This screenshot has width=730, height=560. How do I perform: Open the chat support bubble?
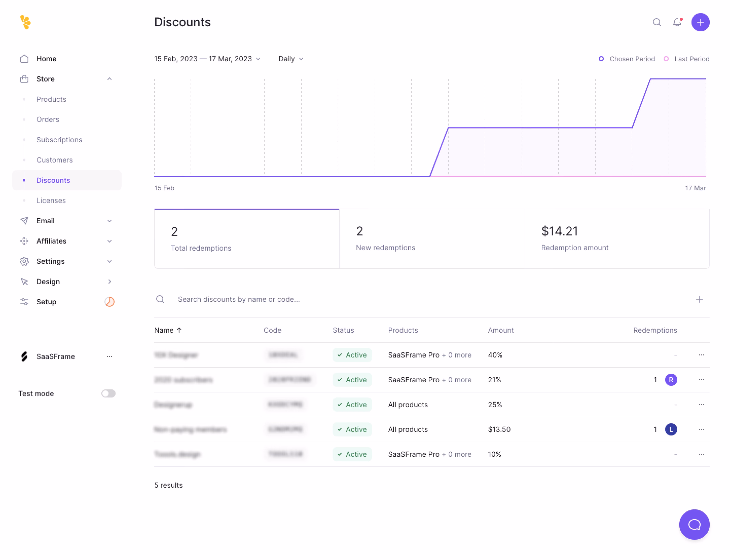point(694,524)
